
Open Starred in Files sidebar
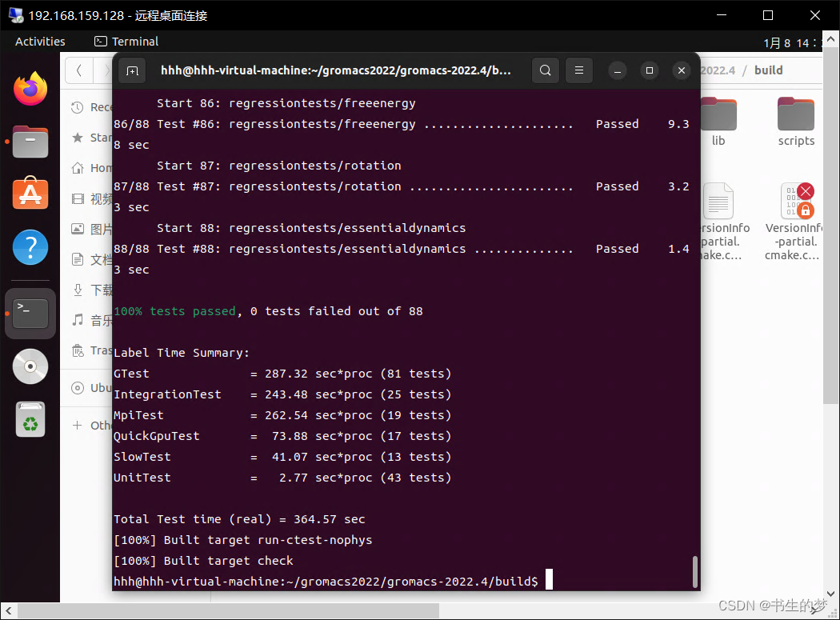[92, 138]
